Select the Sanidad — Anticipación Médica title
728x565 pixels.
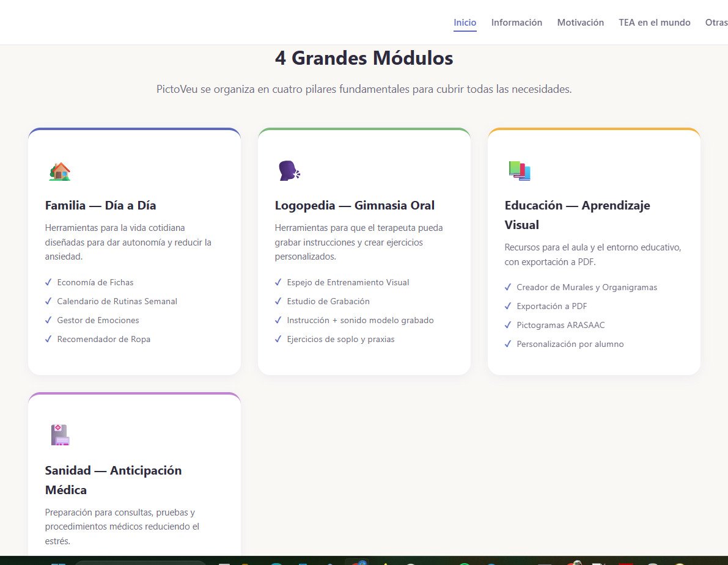[x=113, y=479]
